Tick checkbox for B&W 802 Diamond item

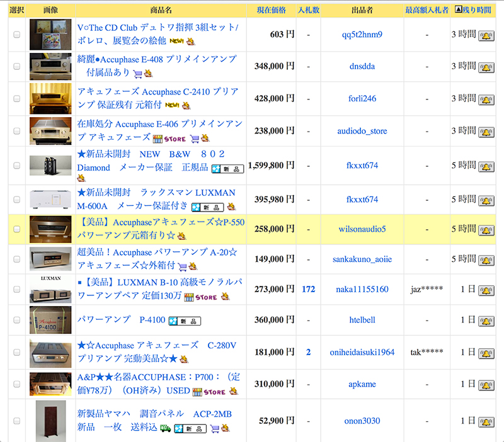[17, 166]
